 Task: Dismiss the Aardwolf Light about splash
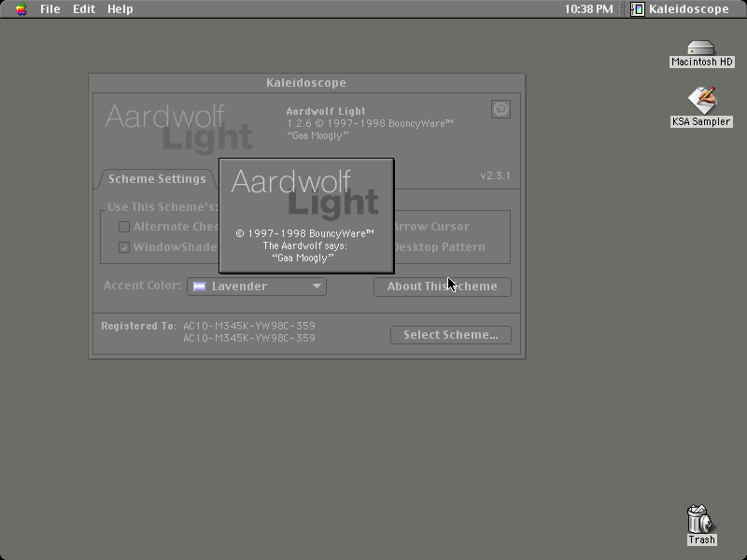(306, 216)
